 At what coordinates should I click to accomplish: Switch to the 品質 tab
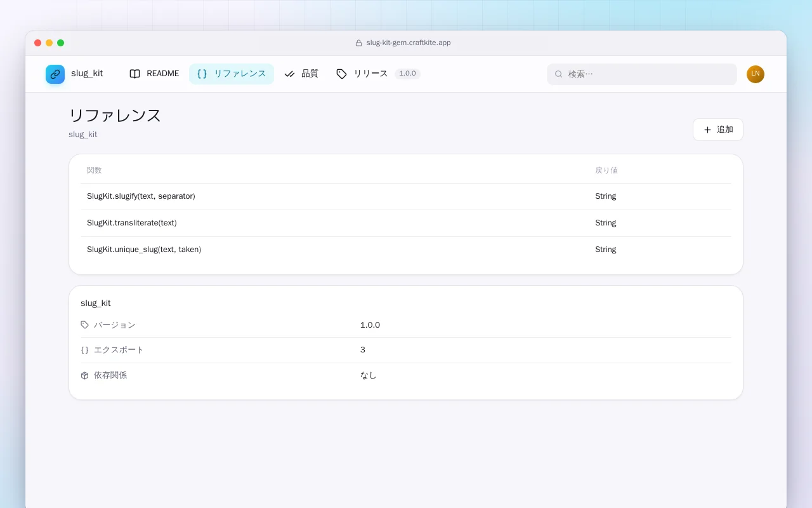coord(301,74)
